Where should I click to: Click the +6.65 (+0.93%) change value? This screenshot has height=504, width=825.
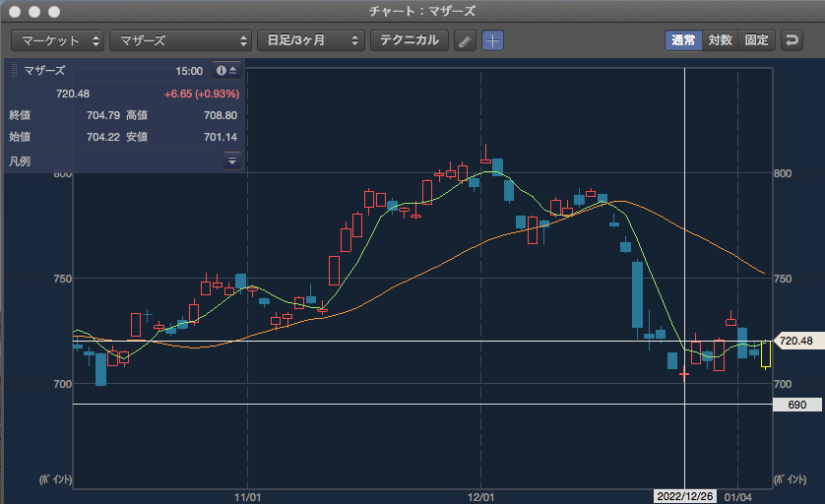click(x=202, y=94)
